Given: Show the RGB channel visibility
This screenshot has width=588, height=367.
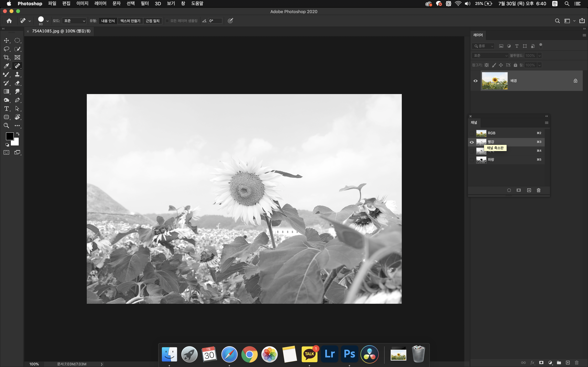Looking at the screenshot, I should [472, 133].
